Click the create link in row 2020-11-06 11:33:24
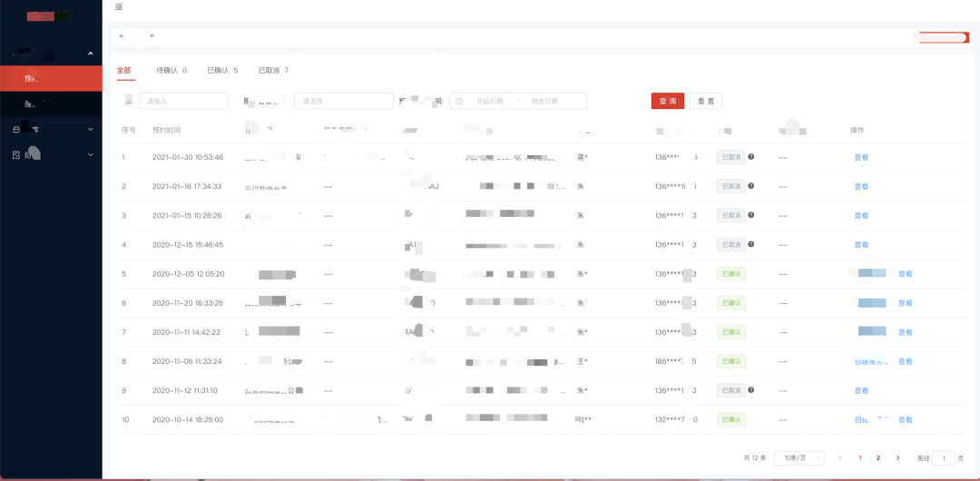The height and width of the screenshot is (481, 980). coord(871,361)
